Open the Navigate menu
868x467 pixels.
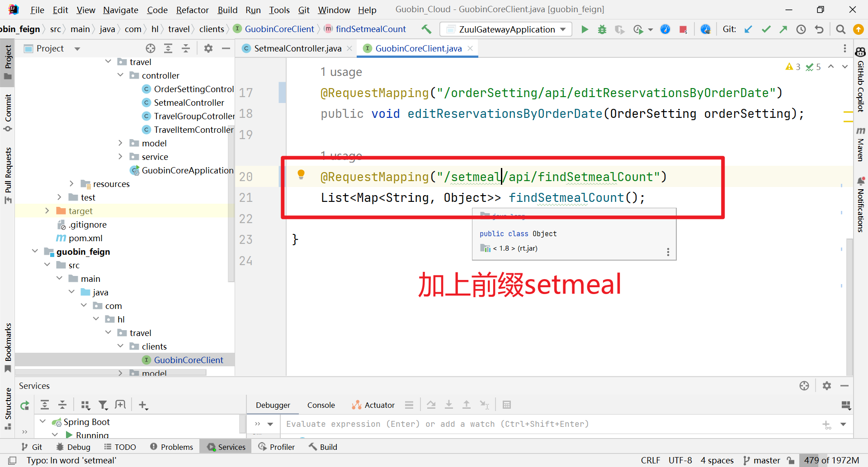point(120,10)
